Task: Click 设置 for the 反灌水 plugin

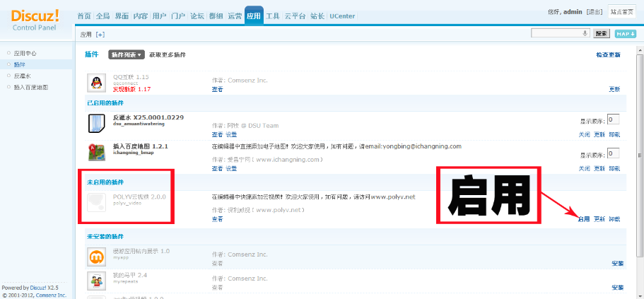Action: click(231, 135)
